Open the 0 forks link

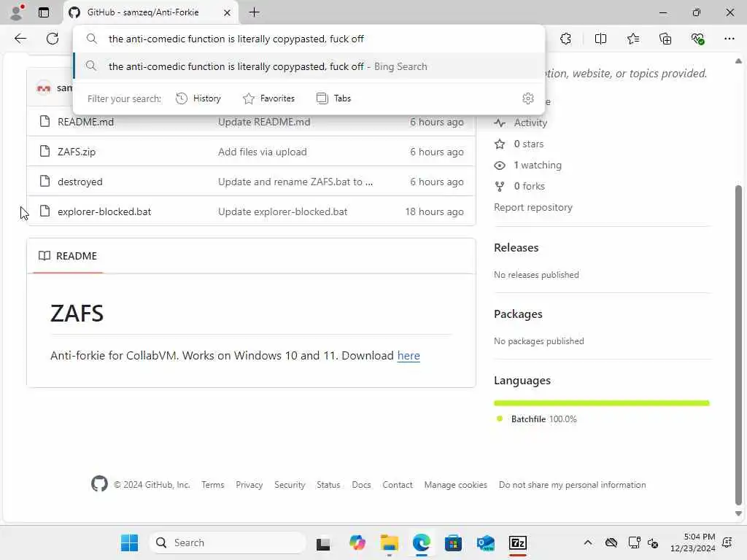coord(529,186)
